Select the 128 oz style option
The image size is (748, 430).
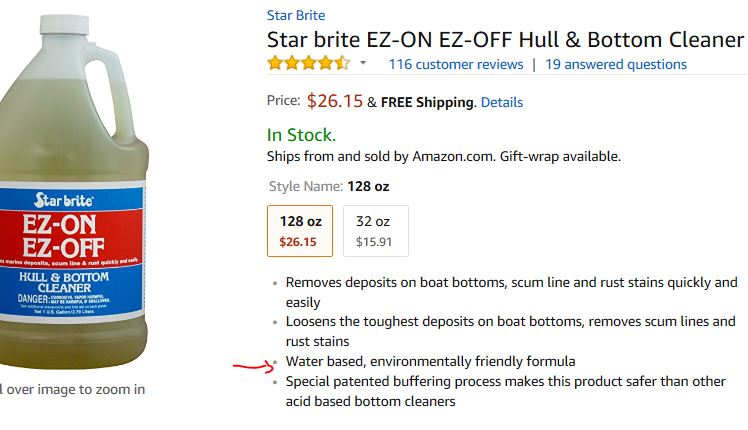click(x=300, y=231)
